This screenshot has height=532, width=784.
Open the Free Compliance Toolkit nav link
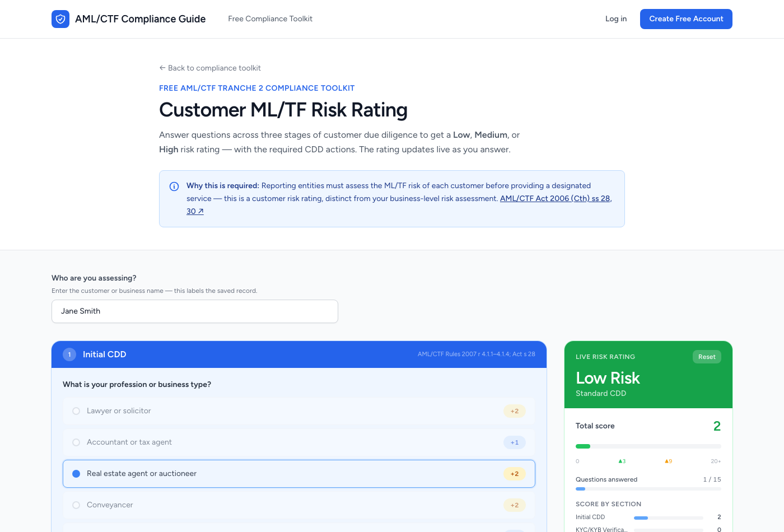pyautogui.click(x=270, y=19)
